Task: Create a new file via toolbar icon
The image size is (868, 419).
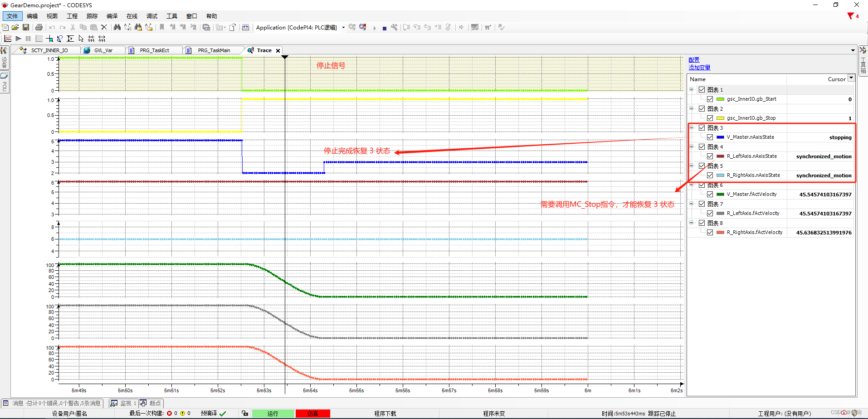Action: pos(5,27)
